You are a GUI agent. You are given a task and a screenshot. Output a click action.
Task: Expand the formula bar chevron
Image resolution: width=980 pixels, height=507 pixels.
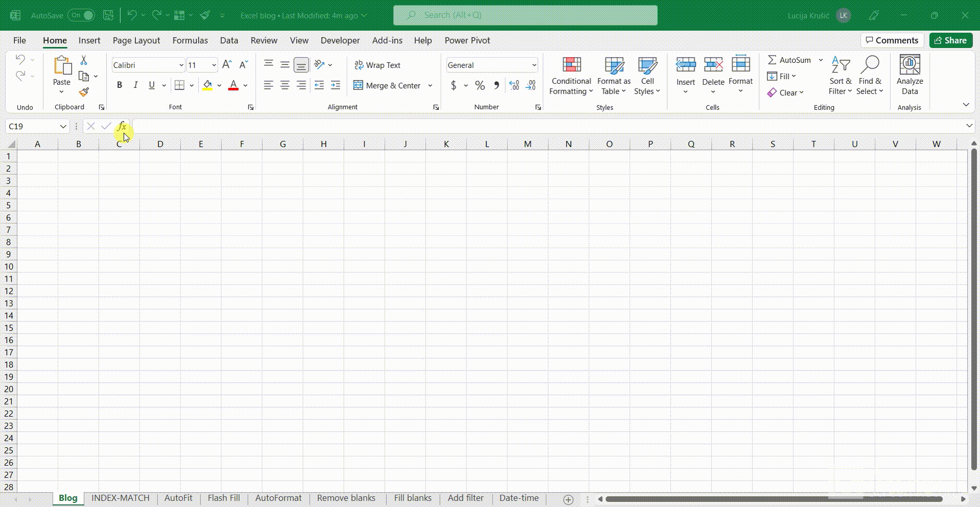point(969,126)
